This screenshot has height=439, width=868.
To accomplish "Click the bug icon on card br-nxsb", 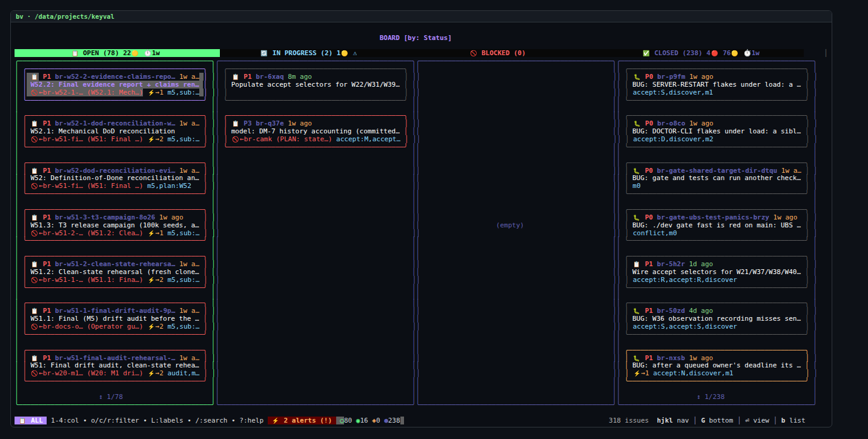I will pyautogui.click(x=637, y=358).
